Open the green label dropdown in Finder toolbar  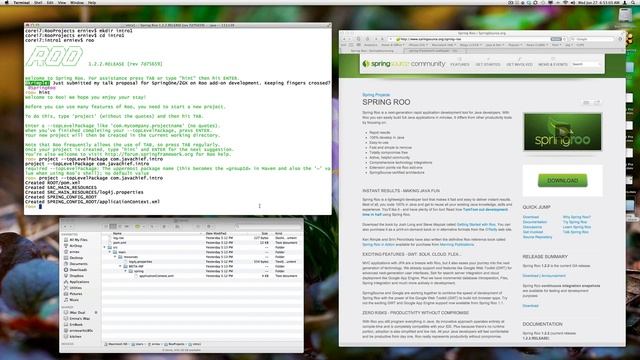pos(139,227)
